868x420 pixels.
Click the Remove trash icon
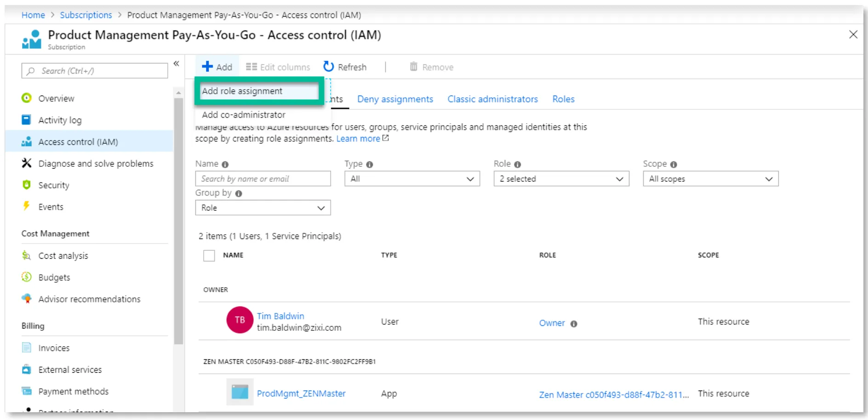[x=413, y=67]
